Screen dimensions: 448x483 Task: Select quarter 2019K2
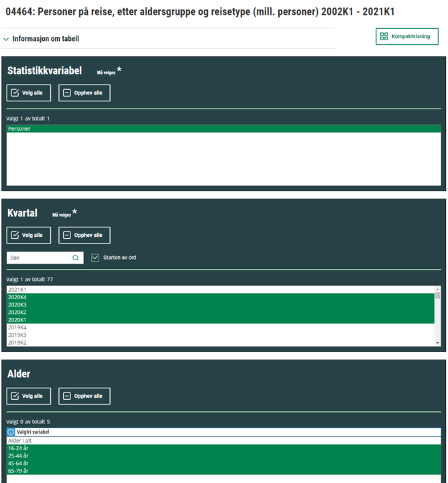tap(221, 343)
